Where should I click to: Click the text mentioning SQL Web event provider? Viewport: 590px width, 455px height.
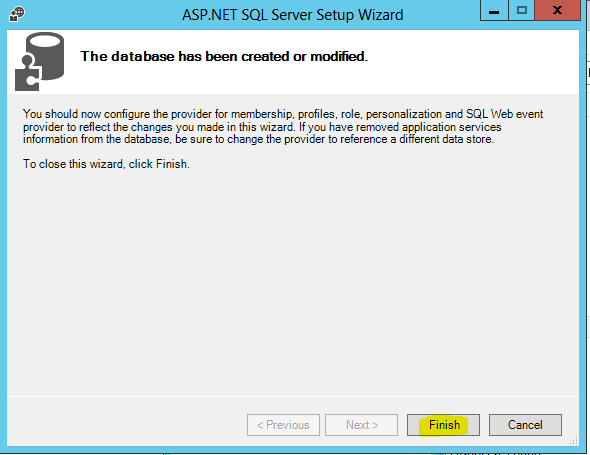click(505, 114)
